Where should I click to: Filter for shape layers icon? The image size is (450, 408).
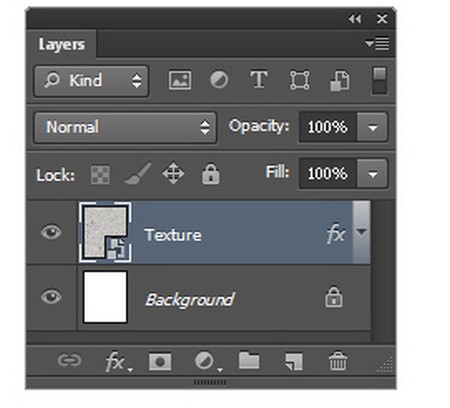coord(299,80)
